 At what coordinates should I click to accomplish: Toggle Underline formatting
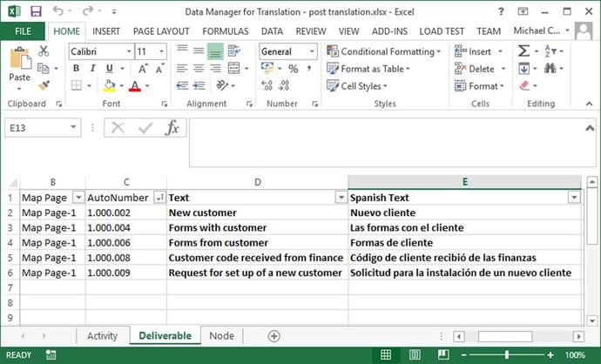(x=110, y=69)
